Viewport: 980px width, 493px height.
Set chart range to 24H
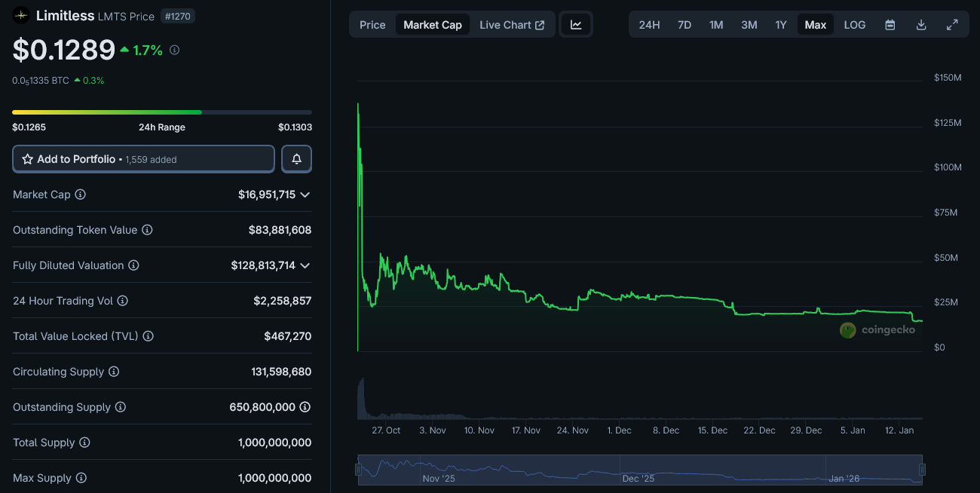point(650,25)
